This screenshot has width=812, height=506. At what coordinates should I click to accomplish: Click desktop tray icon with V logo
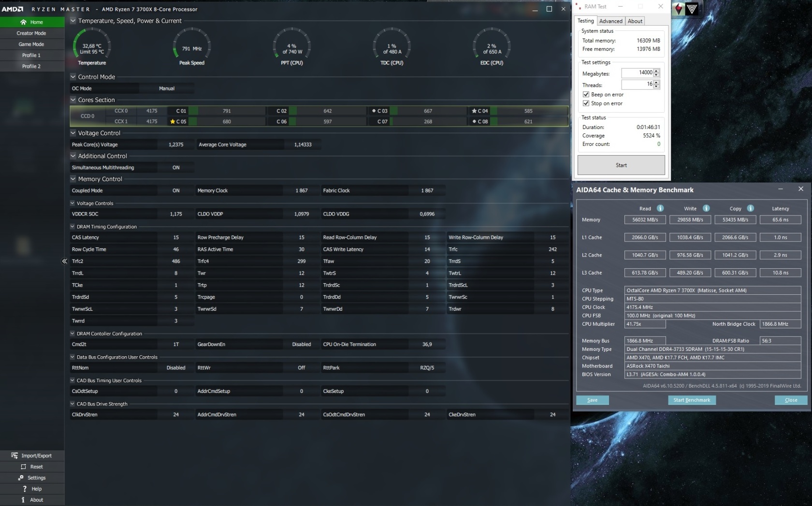point(692,9)
